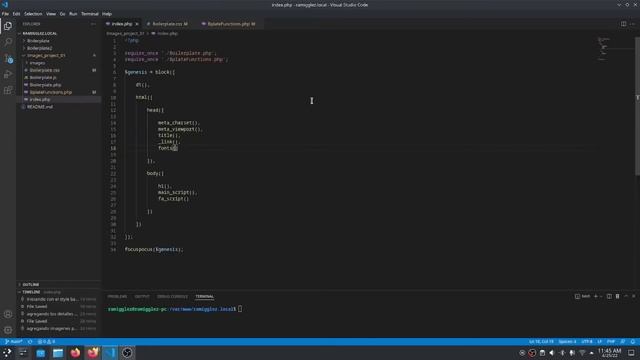Split the editor to the right
Screen dimensions: 640x360
point(623,24)
